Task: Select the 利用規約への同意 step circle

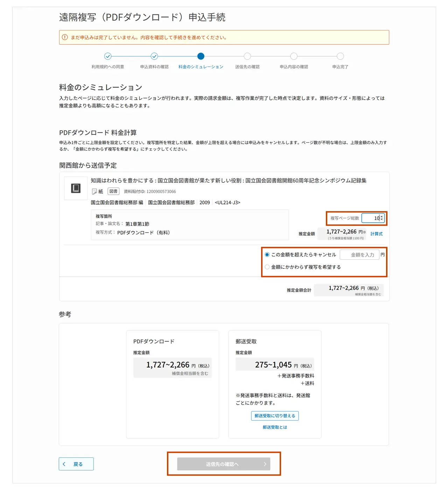Action: [x=108, y=56]
